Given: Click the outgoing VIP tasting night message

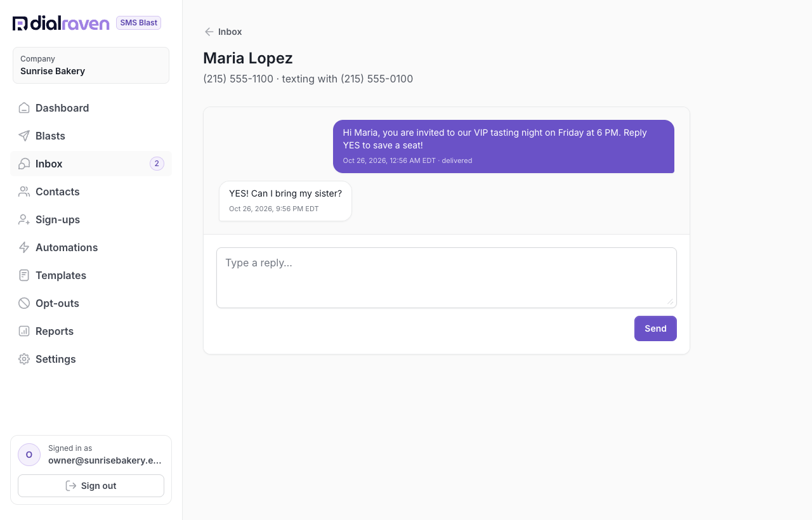Looking at the screenshot, I should pyautogui.click(x=504, y=146).
